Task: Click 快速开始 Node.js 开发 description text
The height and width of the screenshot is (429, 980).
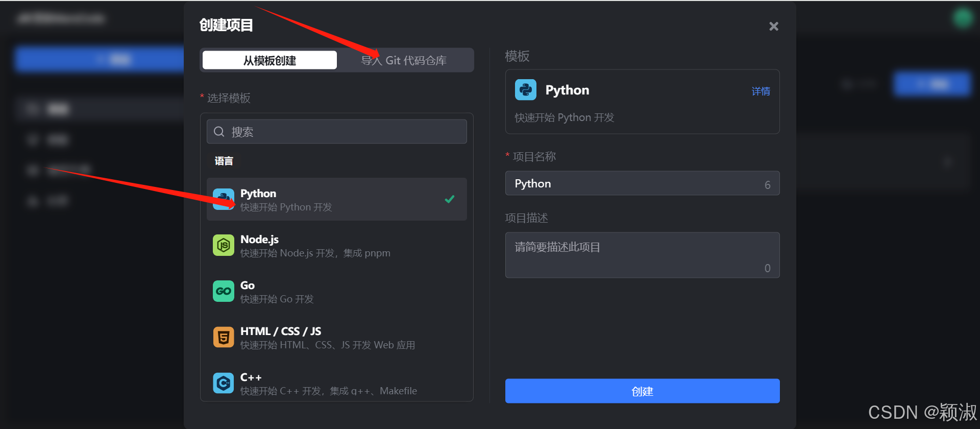Action: tap(315, 253)
